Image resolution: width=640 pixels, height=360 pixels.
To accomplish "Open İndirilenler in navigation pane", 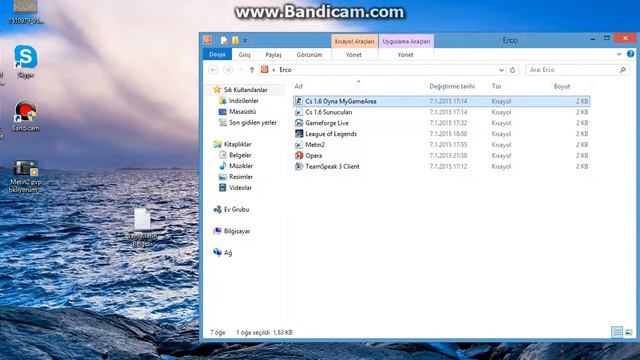I will click(243, 101).
